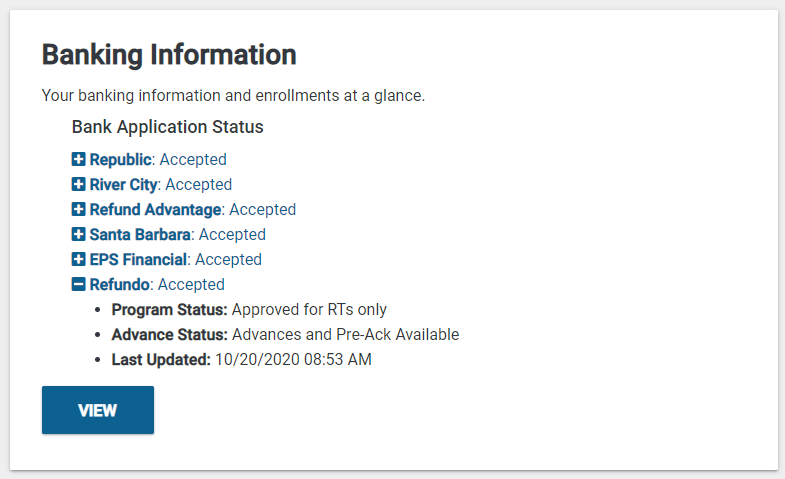Click the Last Updated timestamp line
The image size is (785, 479).
click(241, 359)
